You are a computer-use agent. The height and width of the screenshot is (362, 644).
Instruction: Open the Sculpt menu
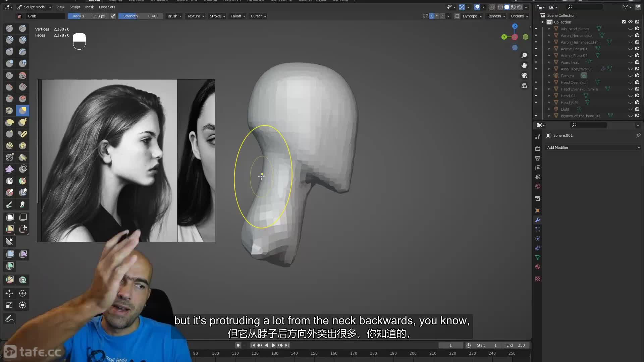point(75,7)
